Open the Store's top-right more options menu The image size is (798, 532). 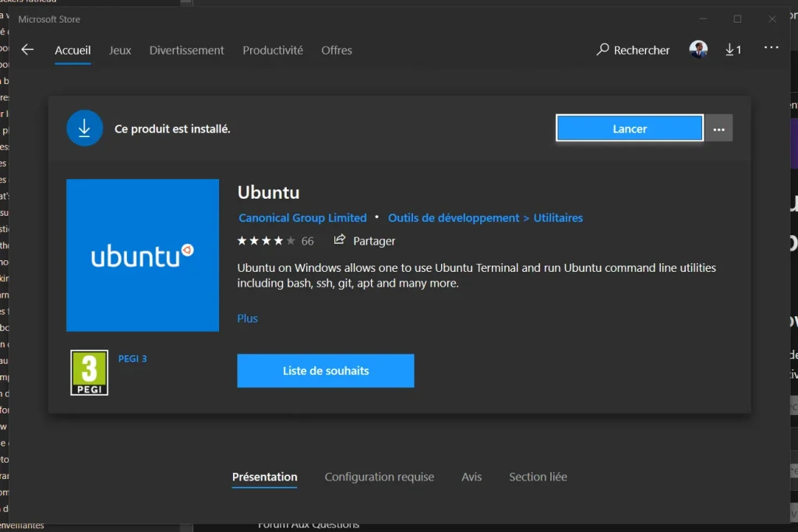[771, 48]
